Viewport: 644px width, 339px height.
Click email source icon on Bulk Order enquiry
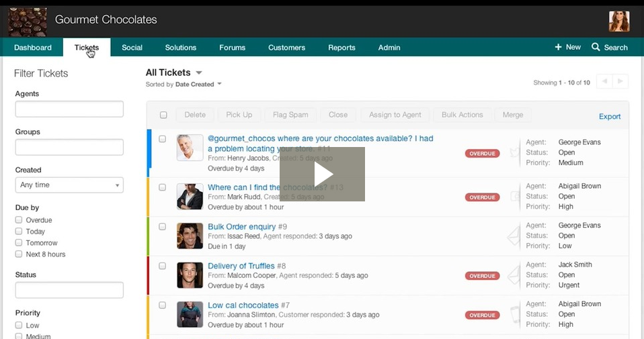pyautogui.click(x=514, y=236)
